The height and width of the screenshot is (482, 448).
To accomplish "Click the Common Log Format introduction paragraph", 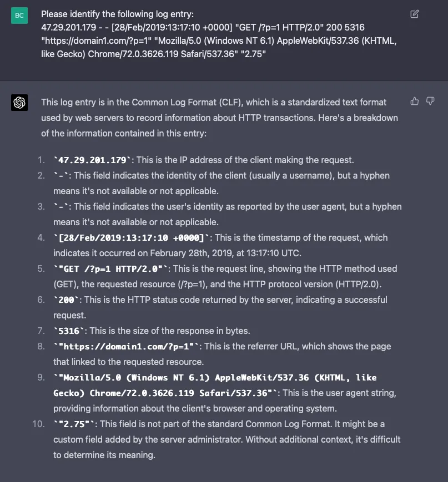I will coord(219,118).
